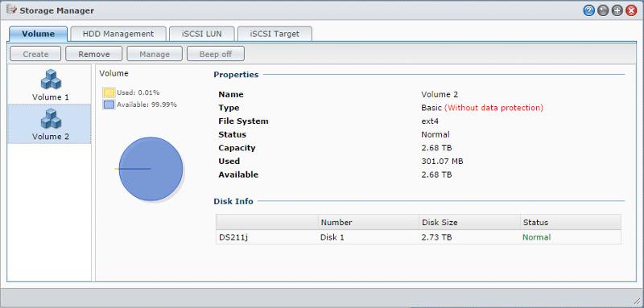This screenshot has height=308, width=644.
Task: Select the Volume 2 cubes icon
Action: [51, 118]
